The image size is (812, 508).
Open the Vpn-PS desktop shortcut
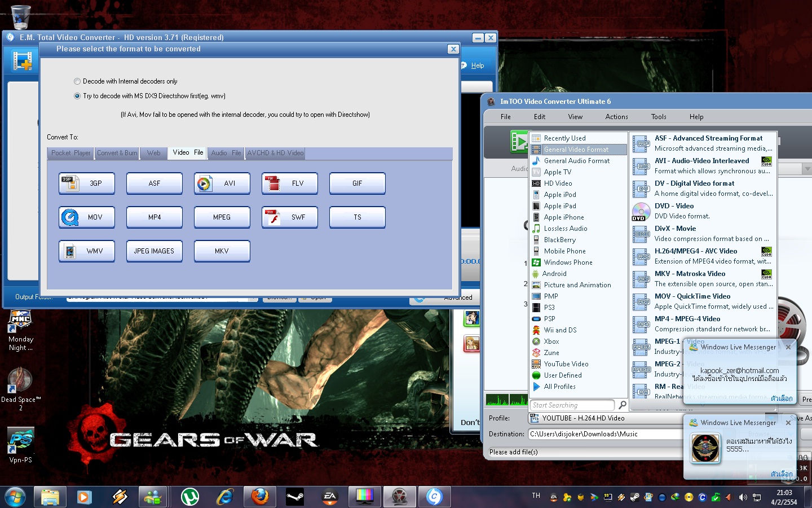21,446
